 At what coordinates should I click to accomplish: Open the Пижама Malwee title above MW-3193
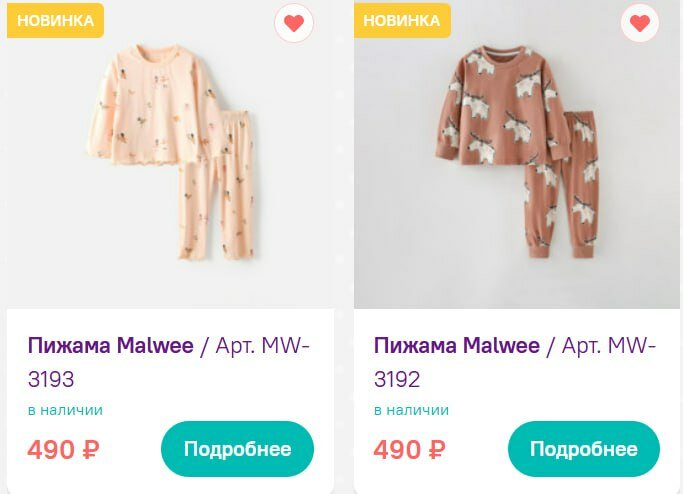click(x=109, y=346)
